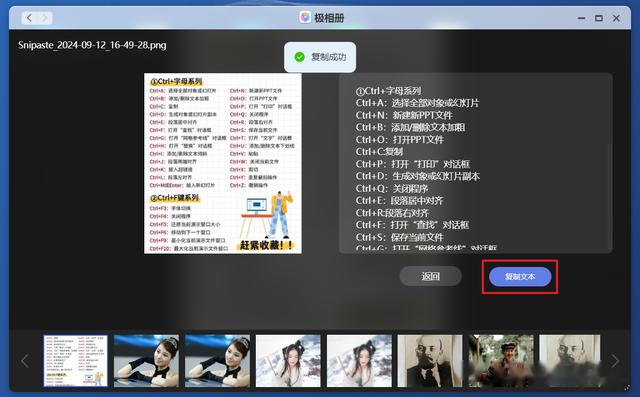The height and width of the screenshot is (397, 640).
Task: Open the second snowy girl portrait thumbnail
Action: pyautogui.click(x=359, y=361)
